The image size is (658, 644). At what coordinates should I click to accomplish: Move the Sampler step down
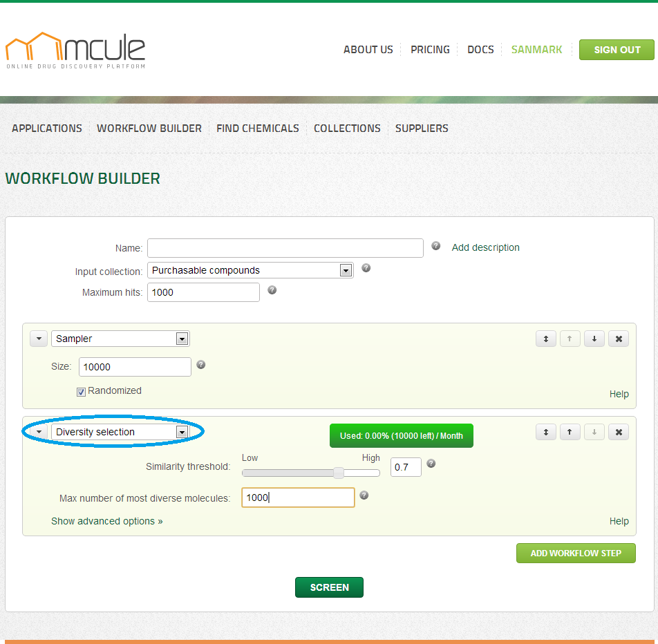594,339
